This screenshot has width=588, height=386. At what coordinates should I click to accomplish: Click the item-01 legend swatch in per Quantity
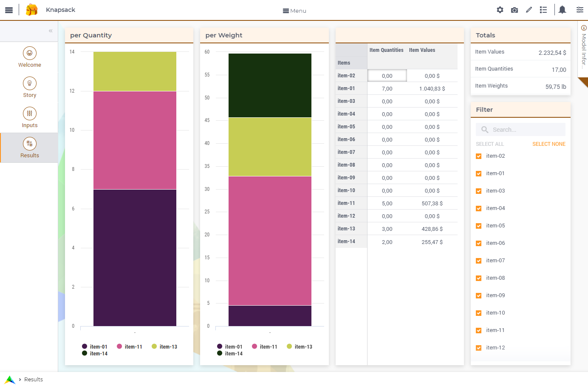click(85, 346)
